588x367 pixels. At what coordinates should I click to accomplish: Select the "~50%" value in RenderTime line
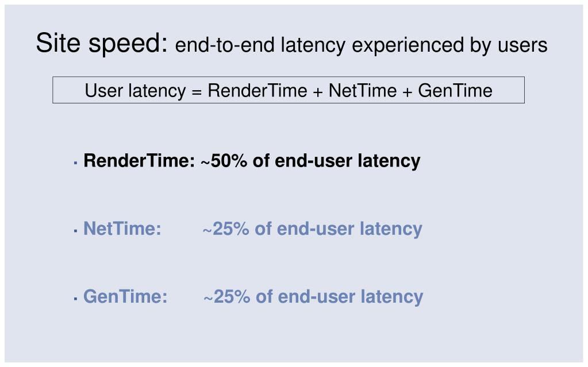pyautogui.click(x=224, y=161)
